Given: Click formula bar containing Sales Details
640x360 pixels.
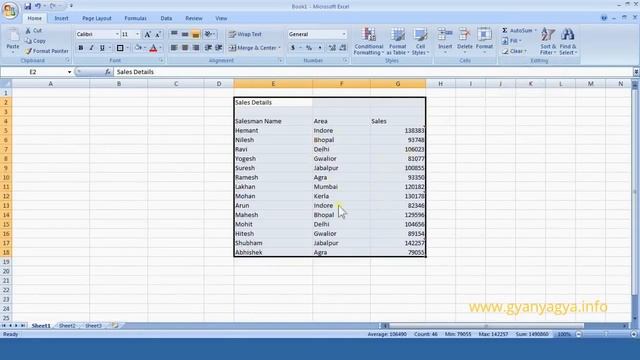Looking at the screenshot, I should (x=373, y=72).
